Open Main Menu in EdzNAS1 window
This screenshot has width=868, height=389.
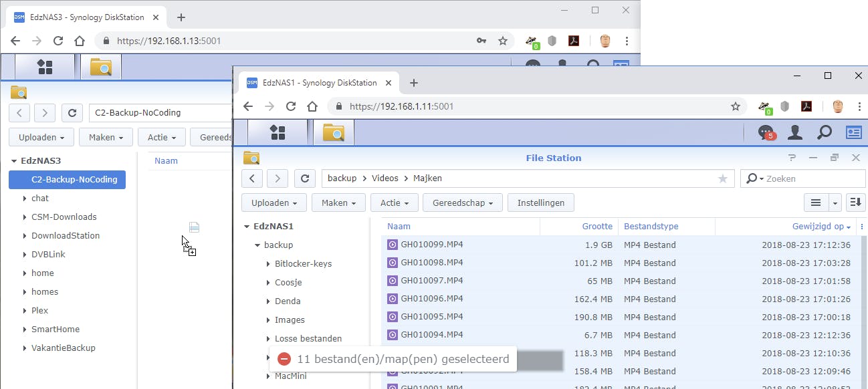coord(278,132)
